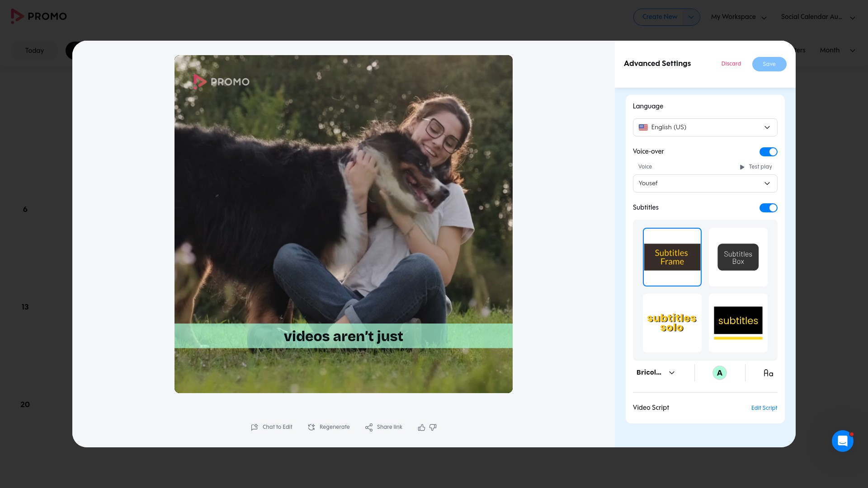Image resolution: width=868 pixels, height=488 pixels.
Task: Click the thumbs down icon
Action: pyautogui.click(x=433, y=427)
